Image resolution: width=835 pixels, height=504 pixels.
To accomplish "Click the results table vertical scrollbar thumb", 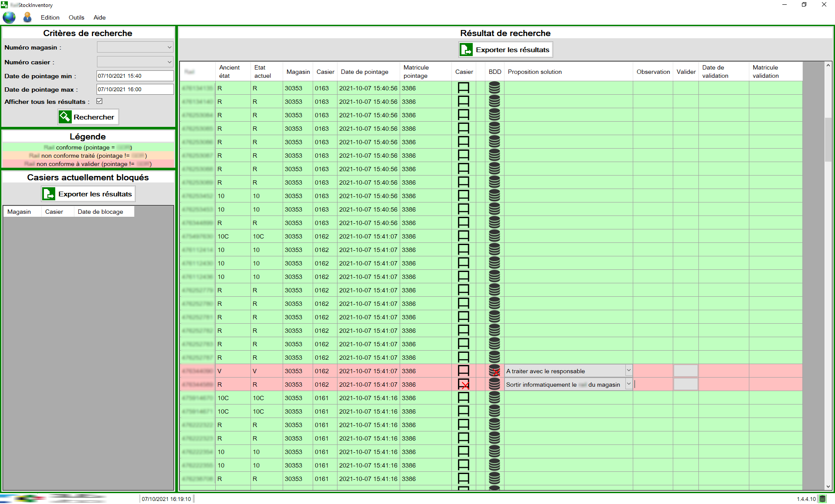I will tap(828, 139).
